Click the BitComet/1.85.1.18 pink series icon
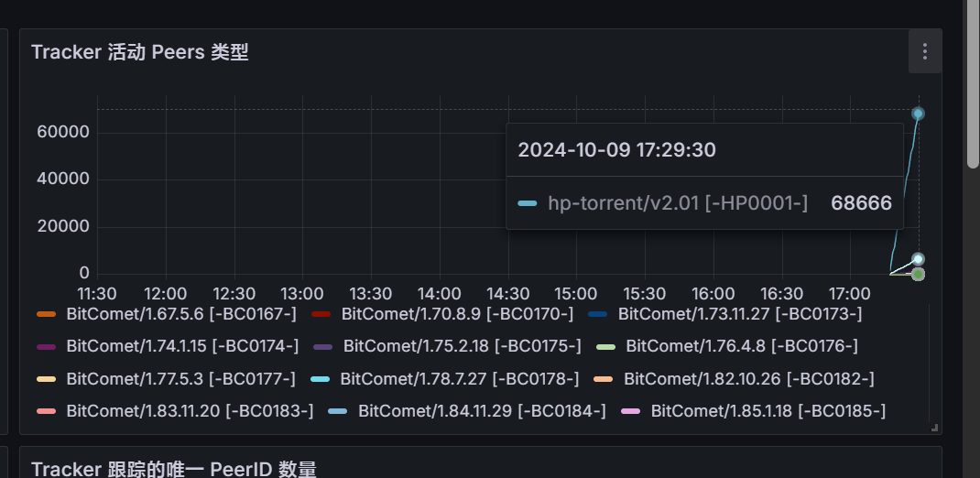The image size is (980, 478). pyautogui.click(x=631, y=411)
